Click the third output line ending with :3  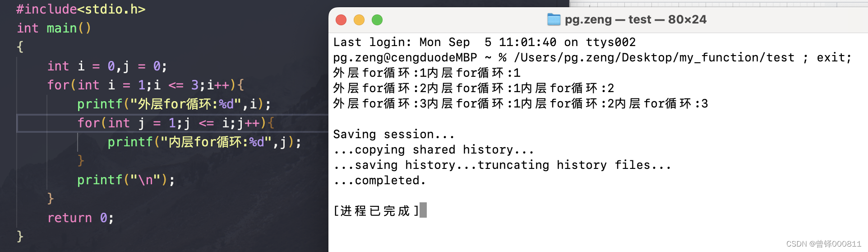click(521, 103)
